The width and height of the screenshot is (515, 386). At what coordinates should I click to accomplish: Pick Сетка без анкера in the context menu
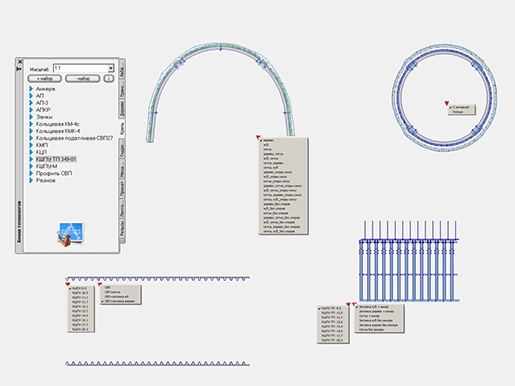point(371,330)
